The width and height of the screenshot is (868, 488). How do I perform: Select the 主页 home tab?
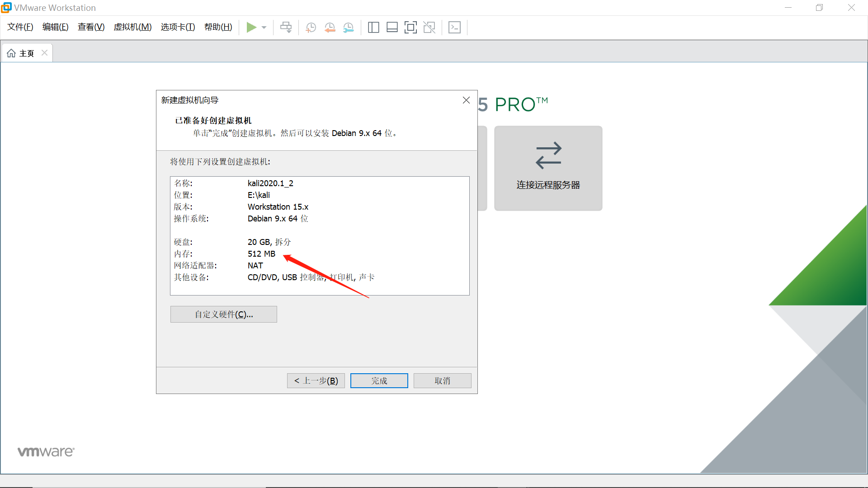point(22,53)
